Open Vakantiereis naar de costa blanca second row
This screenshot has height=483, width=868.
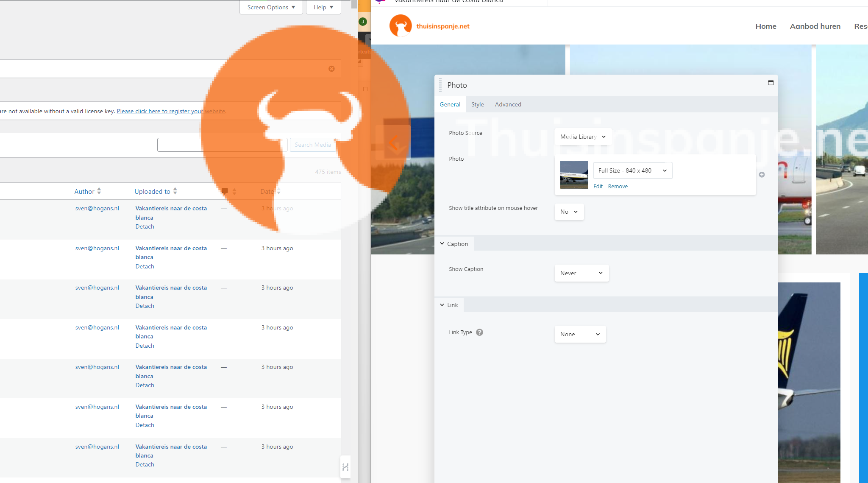(171, 252)
